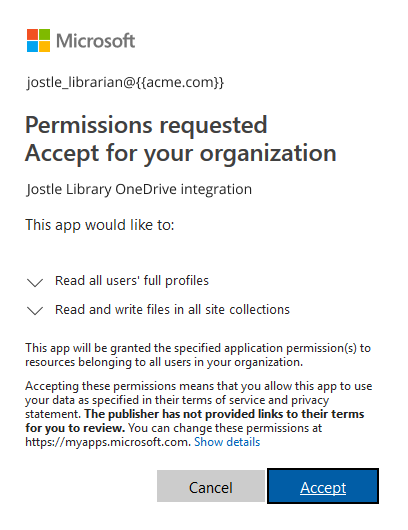The height and width of the screenshot is (530, 408).
Task: Click the Microsoft wordmark text
Action: [x=96, y=41]
